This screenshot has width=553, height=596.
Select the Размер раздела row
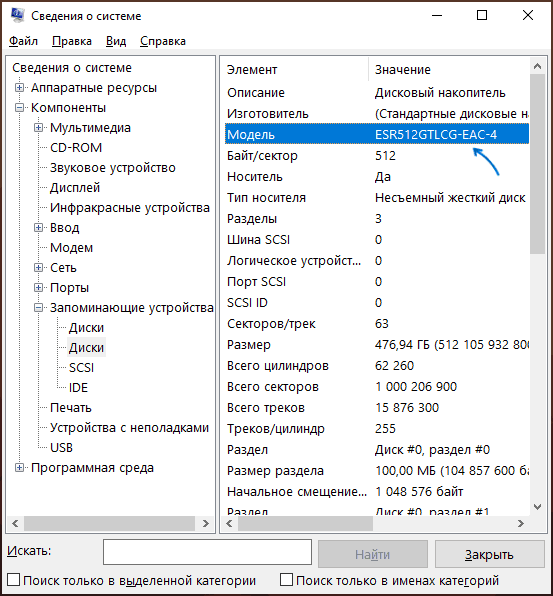click(x=377, y=471)
